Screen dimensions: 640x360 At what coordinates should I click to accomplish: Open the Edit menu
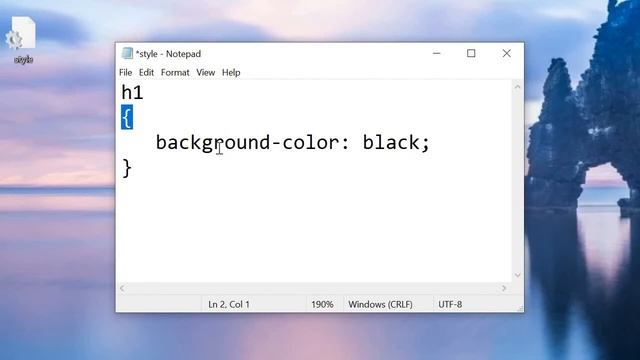[x=146, y=73]
